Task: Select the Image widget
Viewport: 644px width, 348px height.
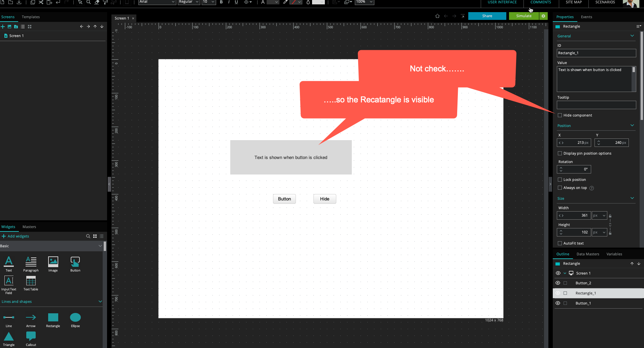Action: pos(53,262)
